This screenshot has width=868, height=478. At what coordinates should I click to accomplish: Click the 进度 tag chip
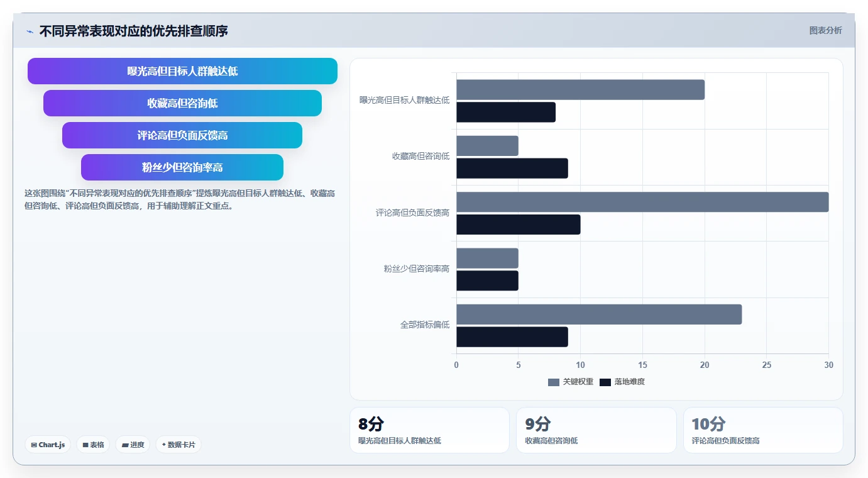click(133, 445)
